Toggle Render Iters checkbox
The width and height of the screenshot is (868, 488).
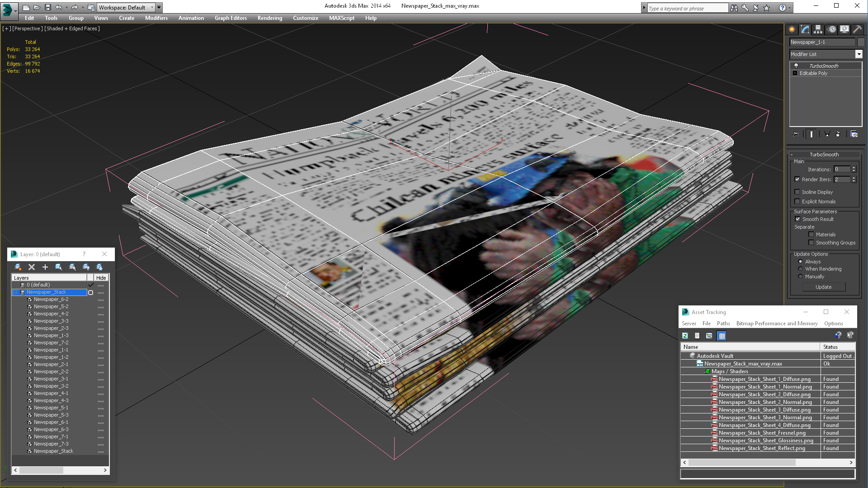797,179
